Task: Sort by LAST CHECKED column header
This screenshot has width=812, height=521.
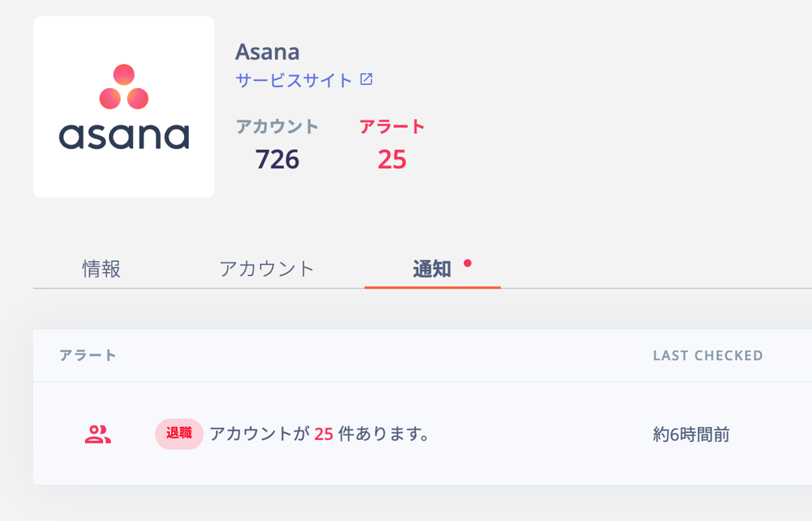Action: [x=708, y=356]
